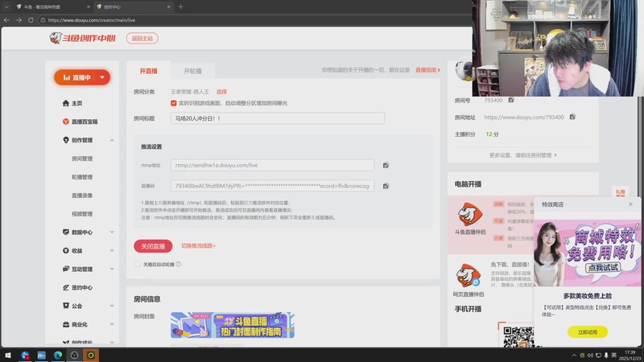Copy the room address URL icon
Image resolution: width=644 pixels, height=362 pixels.
pyautogui.click(x=572, y=117)
